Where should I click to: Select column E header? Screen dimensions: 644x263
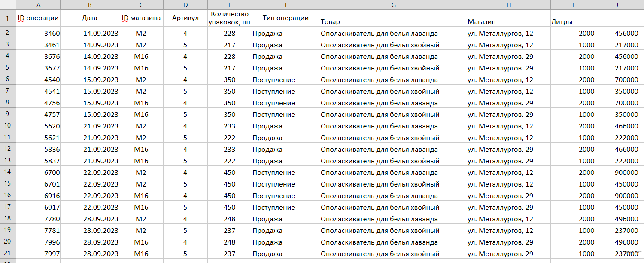pyautogui.click(x=229, y=5)
